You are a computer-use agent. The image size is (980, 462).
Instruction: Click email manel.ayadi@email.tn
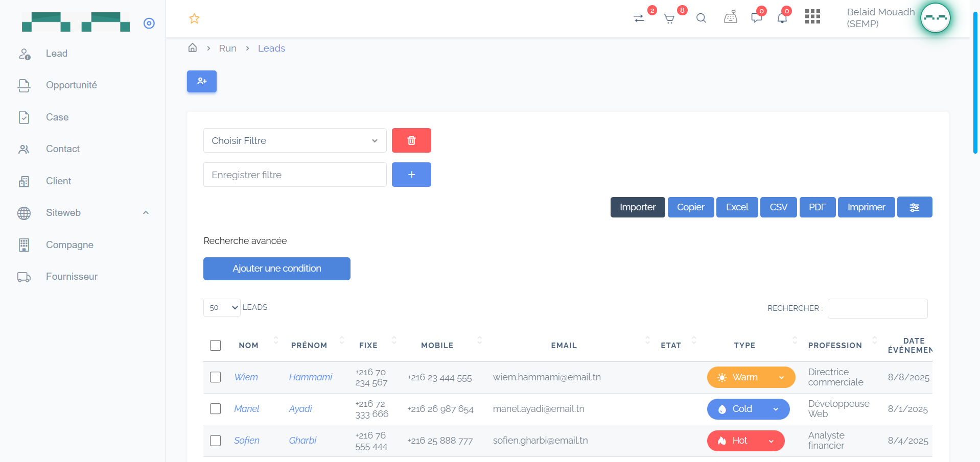539,409
